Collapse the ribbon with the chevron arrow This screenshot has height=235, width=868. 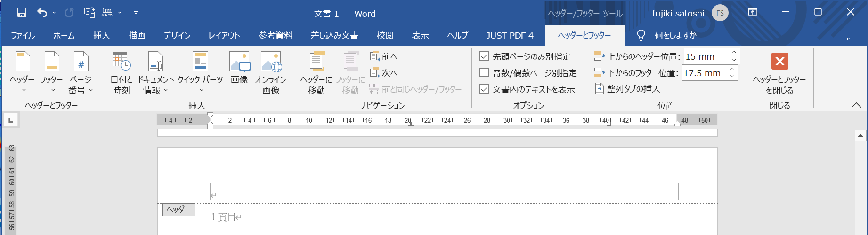click(856, 105)
